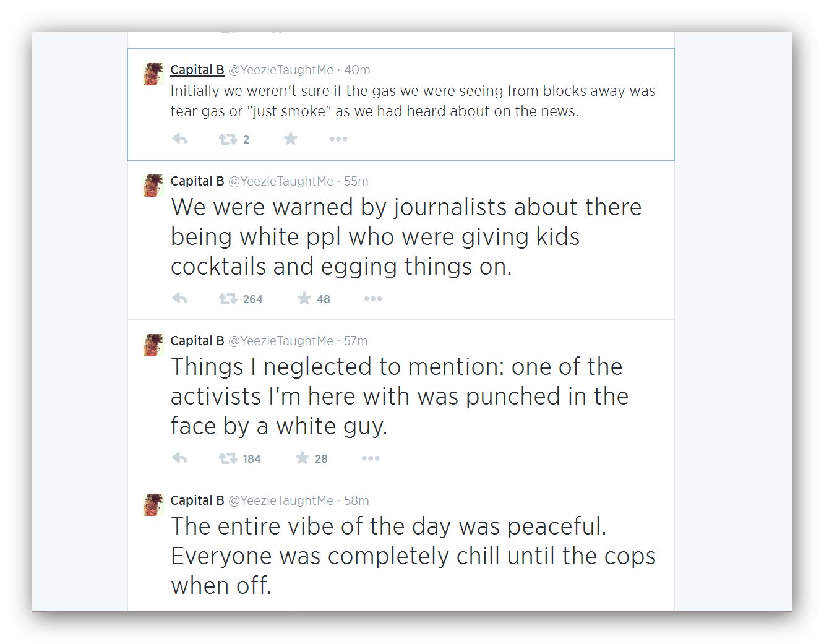This screenshot has height=644, width=824.
Task: Retweet the tweet with 264 retweets
Action: coord(228,299)
